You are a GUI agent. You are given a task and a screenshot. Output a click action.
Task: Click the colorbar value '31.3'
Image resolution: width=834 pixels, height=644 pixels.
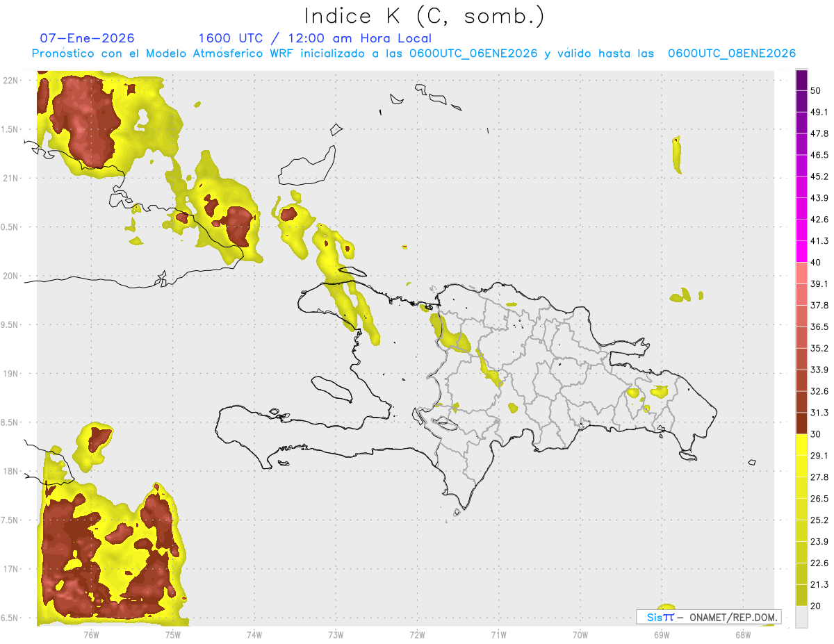click(820, 413)
